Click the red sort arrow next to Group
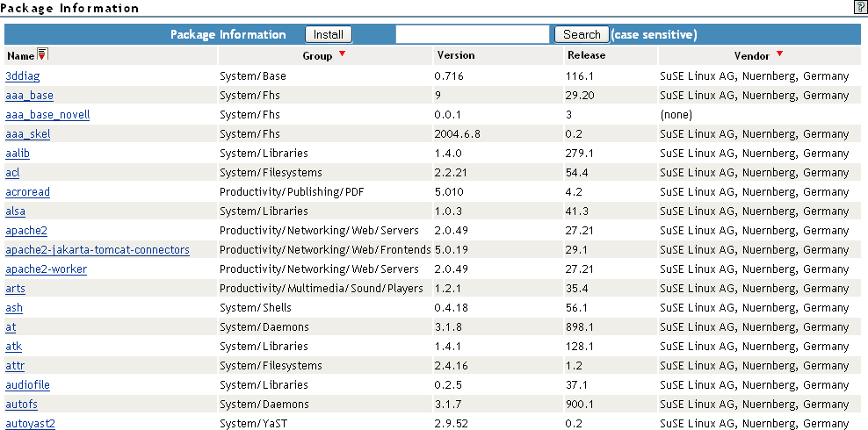 click(343, 55)
